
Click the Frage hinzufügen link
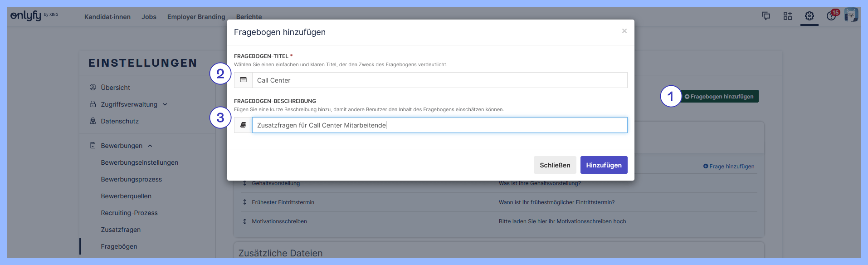[729, 167]
